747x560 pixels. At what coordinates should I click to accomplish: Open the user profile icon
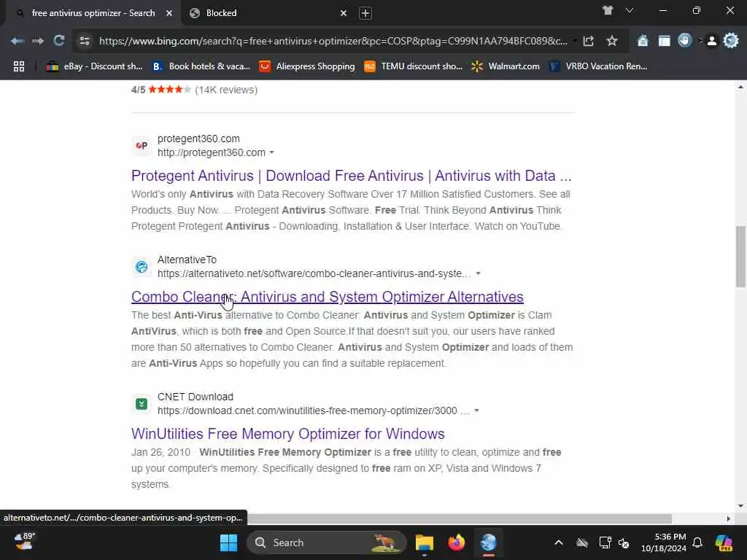tap(712, 41)
